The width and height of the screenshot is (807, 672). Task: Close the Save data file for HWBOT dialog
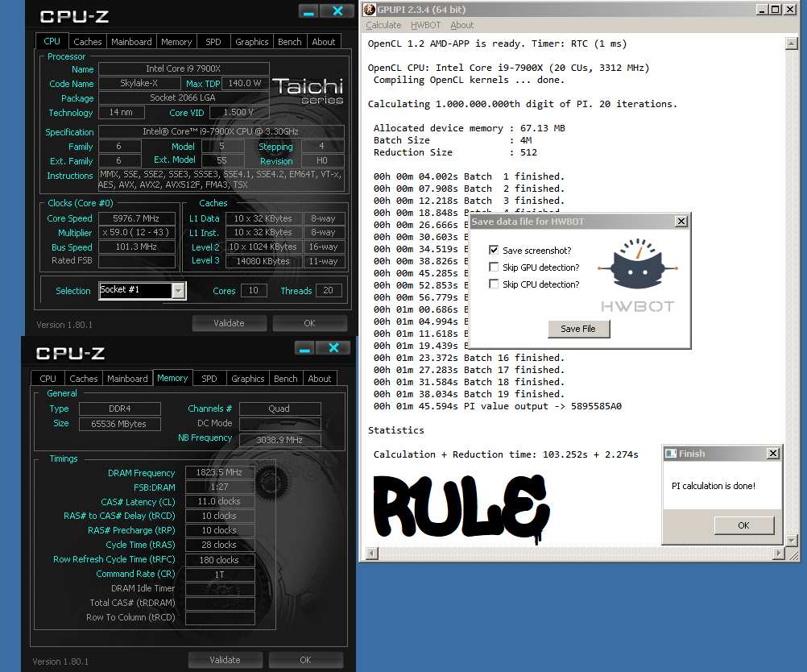pos(681,222)
